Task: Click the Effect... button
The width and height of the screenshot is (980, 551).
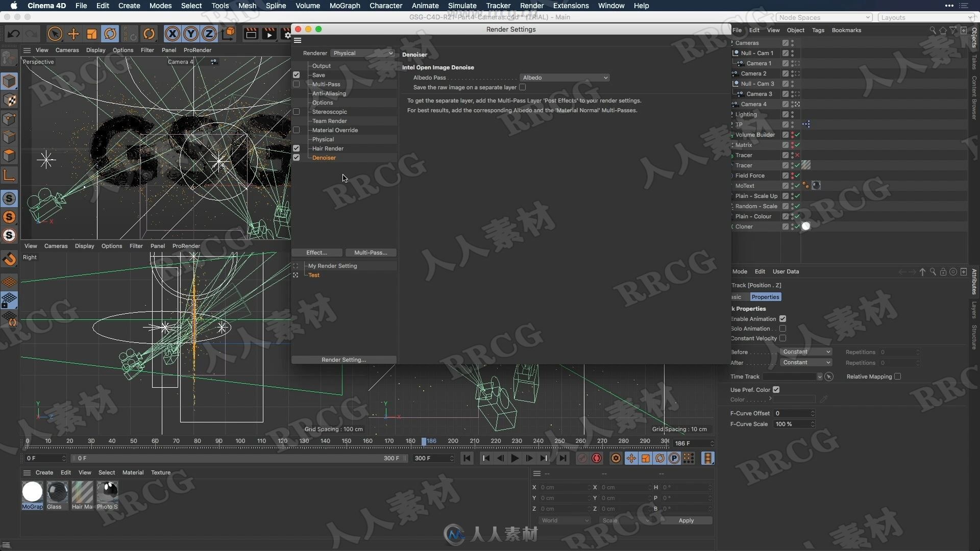Action: (x=316, y=253)
